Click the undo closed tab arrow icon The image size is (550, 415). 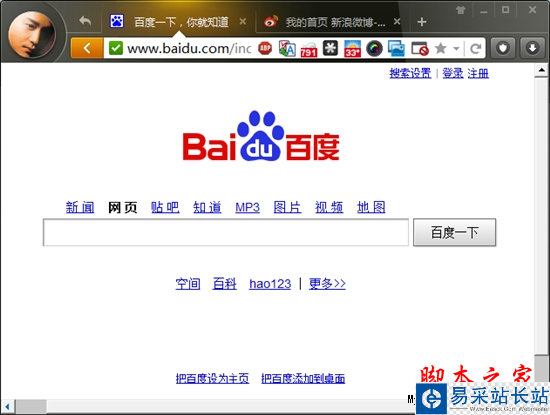coord(85,21)
